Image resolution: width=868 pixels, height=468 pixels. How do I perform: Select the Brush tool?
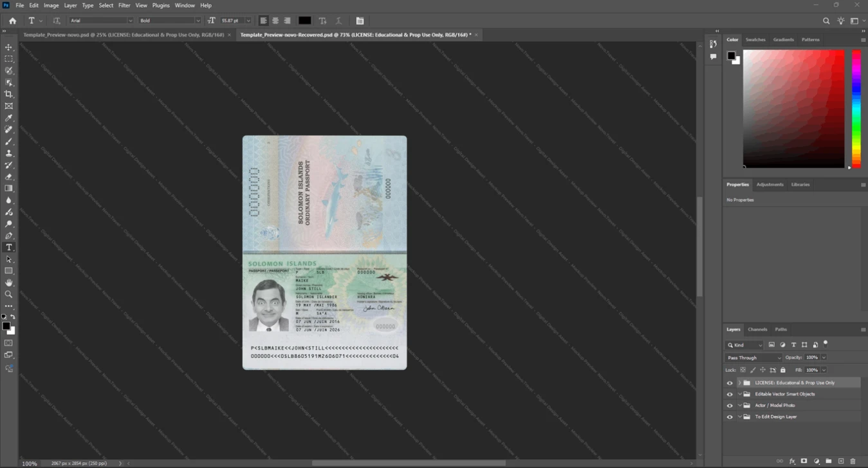click(x=9, y=142)
